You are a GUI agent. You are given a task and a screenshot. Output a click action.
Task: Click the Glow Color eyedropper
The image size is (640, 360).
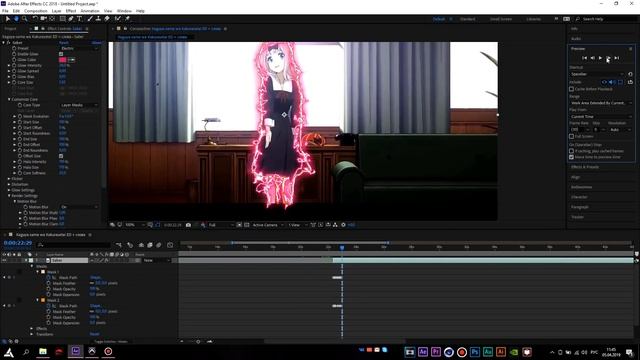point(71,60)
